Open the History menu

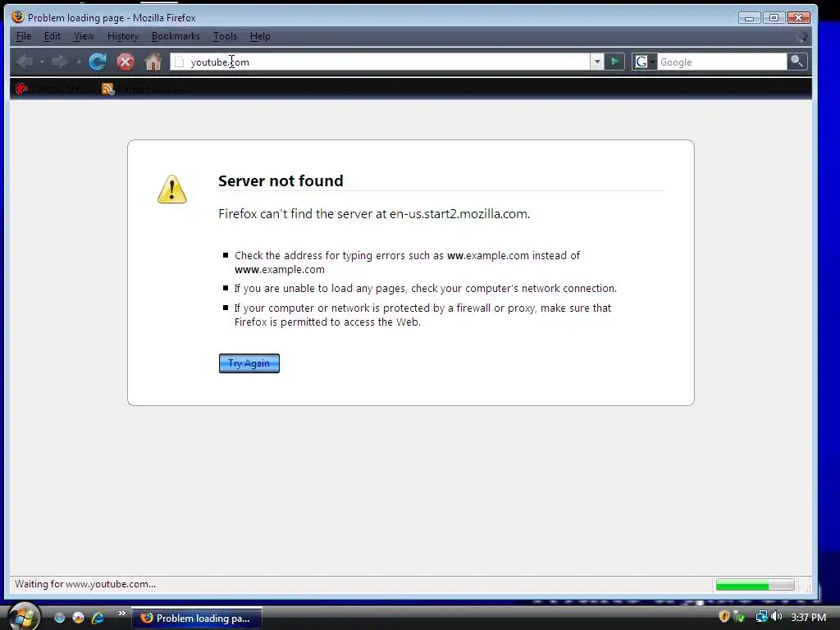(123, 36)
